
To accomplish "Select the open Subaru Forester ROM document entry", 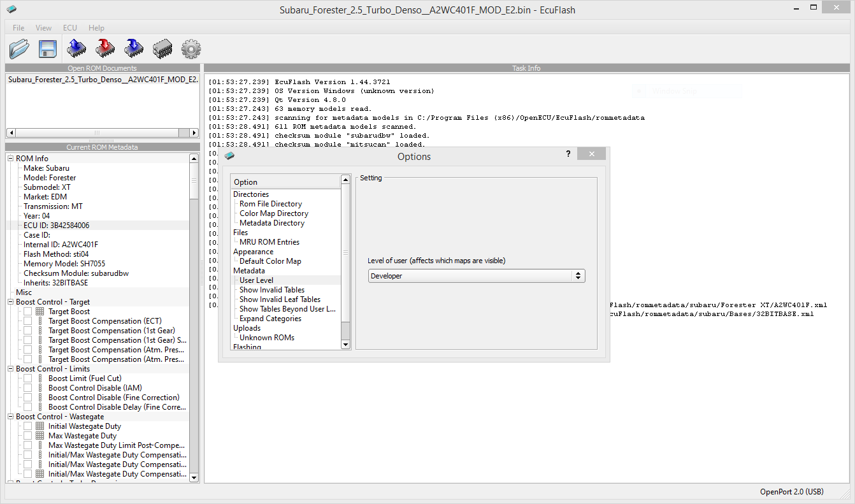I will tap(103, 80).
